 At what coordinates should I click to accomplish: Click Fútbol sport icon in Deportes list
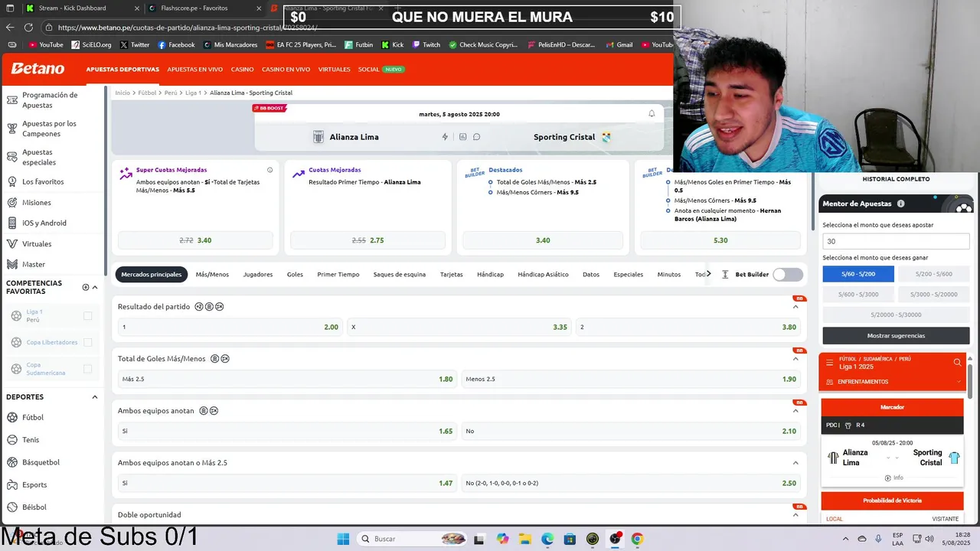pyautogui.click(x=12, y=418)
